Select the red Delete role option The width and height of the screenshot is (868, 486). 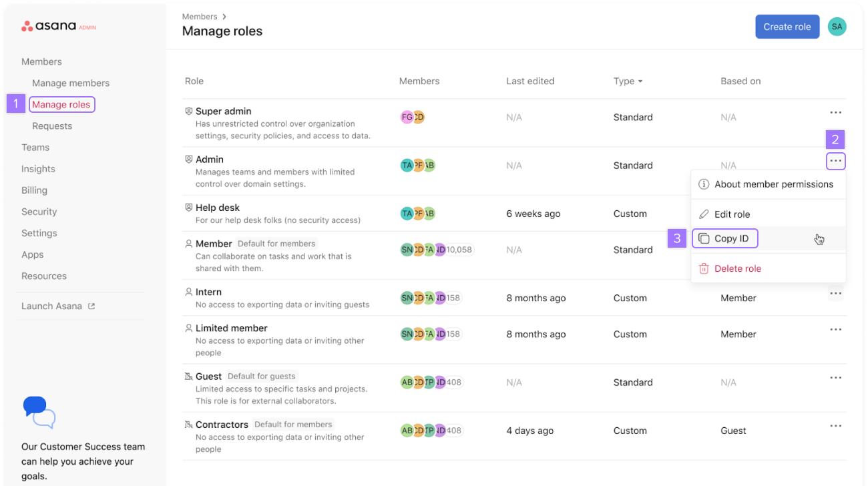[737, 268]
